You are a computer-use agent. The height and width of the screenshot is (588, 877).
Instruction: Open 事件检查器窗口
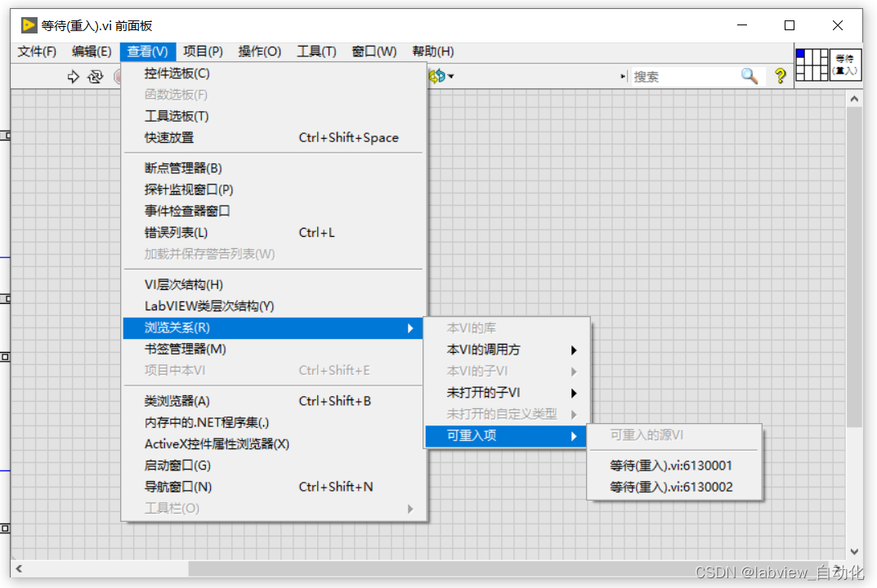pyautogui.click(x=272, y=211)
